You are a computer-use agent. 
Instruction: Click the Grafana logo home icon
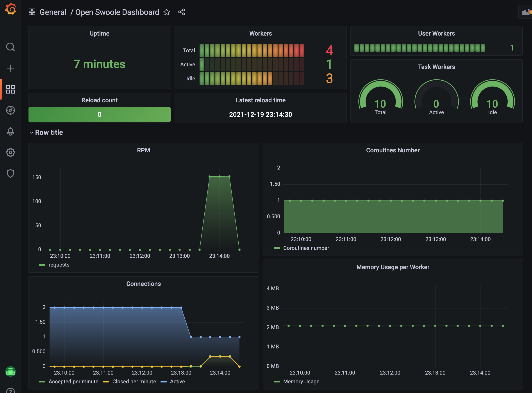(x=11, y=9)
